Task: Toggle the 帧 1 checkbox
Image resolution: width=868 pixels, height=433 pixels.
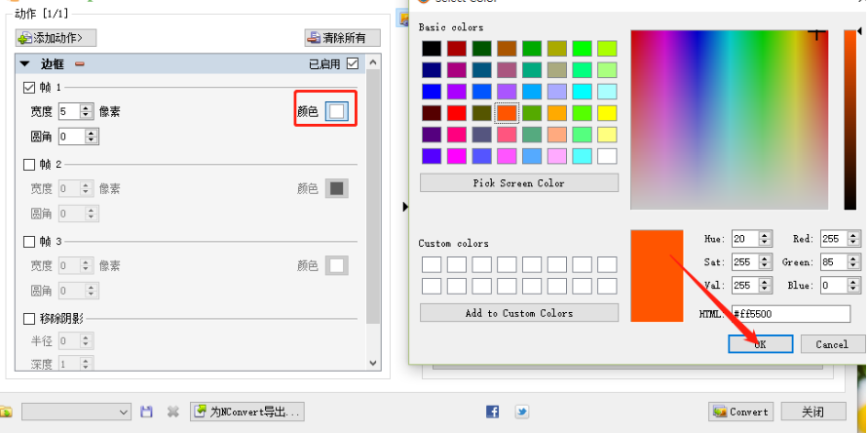Action: (29, 88)
